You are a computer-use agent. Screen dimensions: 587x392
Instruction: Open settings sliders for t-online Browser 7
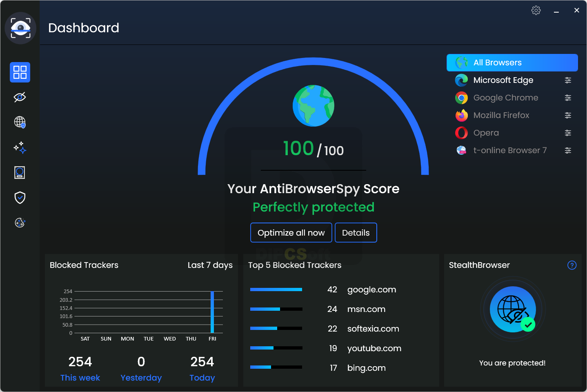pyautogui.click(x=568, y=150)
